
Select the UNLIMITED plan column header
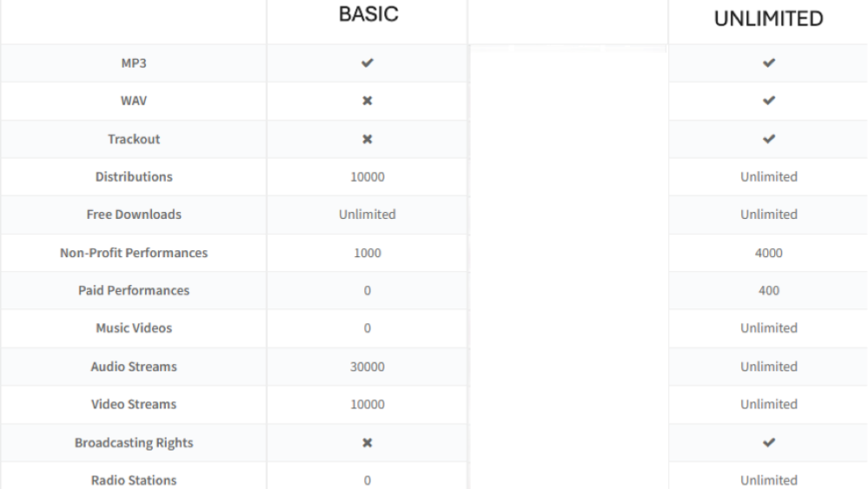pyautogui.click(x=768, y=19)
